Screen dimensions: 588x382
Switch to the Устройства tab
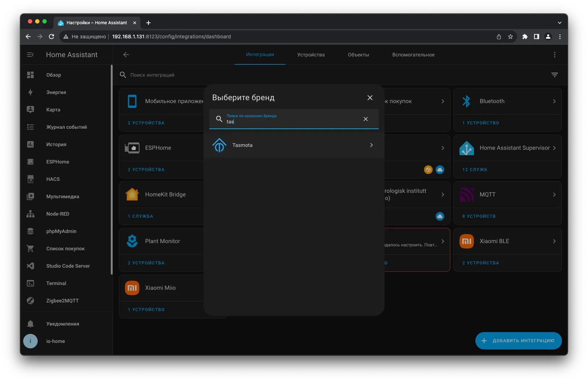tap(311, 55)
